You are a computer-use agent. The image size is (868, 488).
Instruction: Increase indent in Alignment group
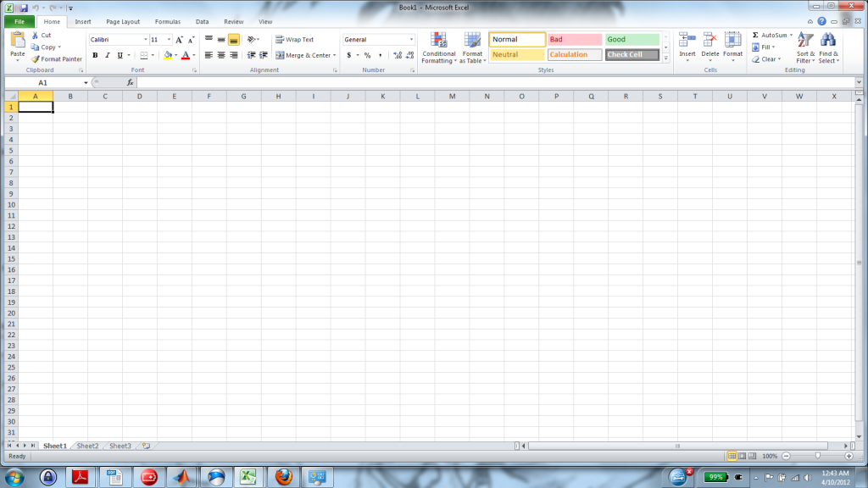click(264, 55)
